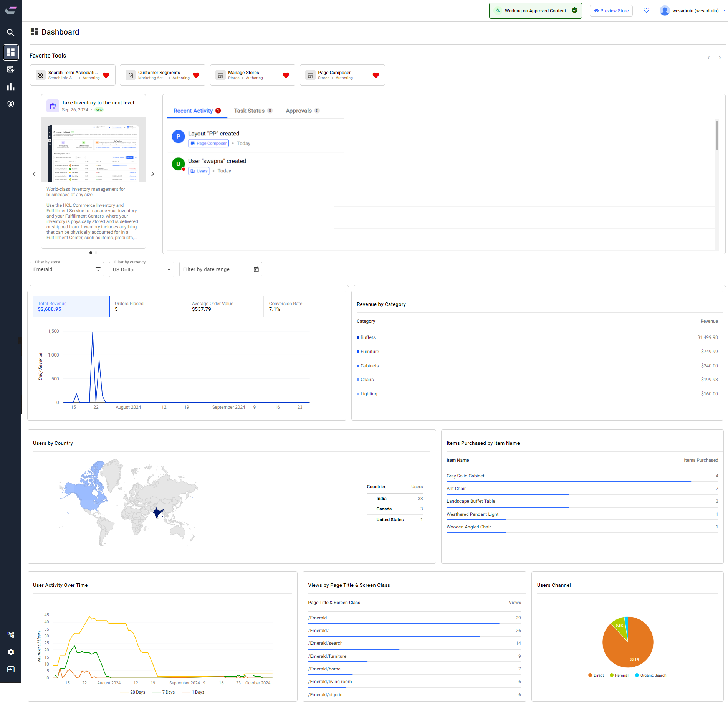Open the search icon in sidebar

coord(11,33)
